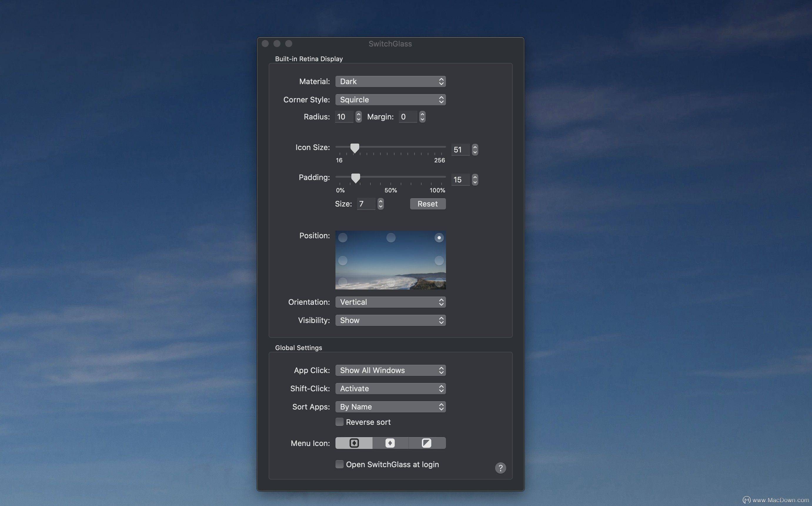The image size is (812, 506).
Task: Click the Icon Size number field showing 51
Action: tap(460, 149)
